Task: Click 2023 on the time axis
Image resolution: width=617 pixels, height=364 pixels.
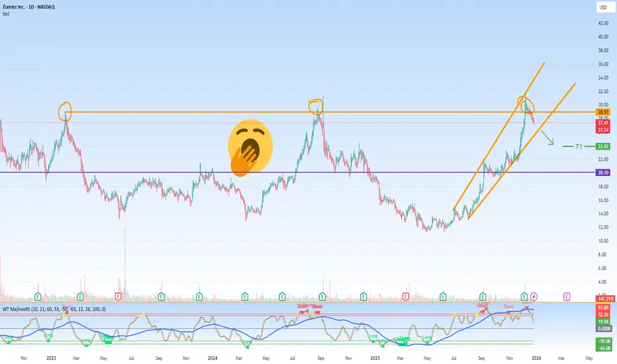Action: point(51,358)
